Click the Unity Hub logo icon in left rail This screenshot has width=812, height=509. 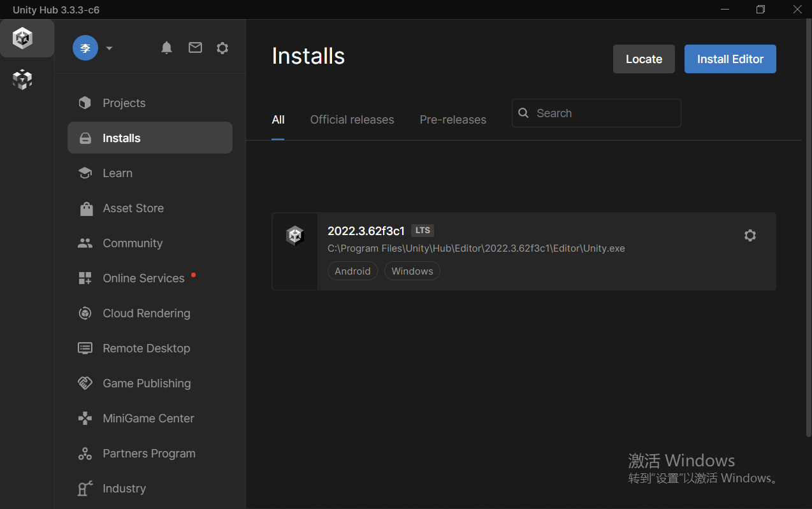[22, 38]
